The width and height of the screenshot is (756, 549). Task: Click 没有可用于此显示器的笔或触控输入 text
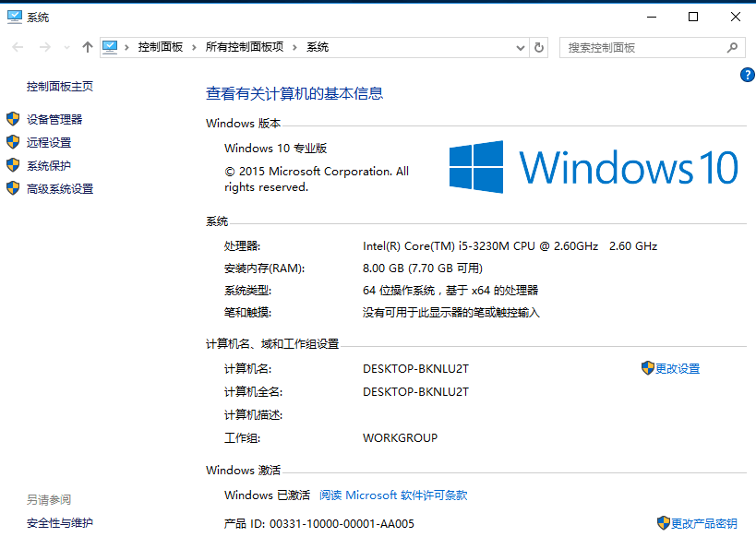451,313
